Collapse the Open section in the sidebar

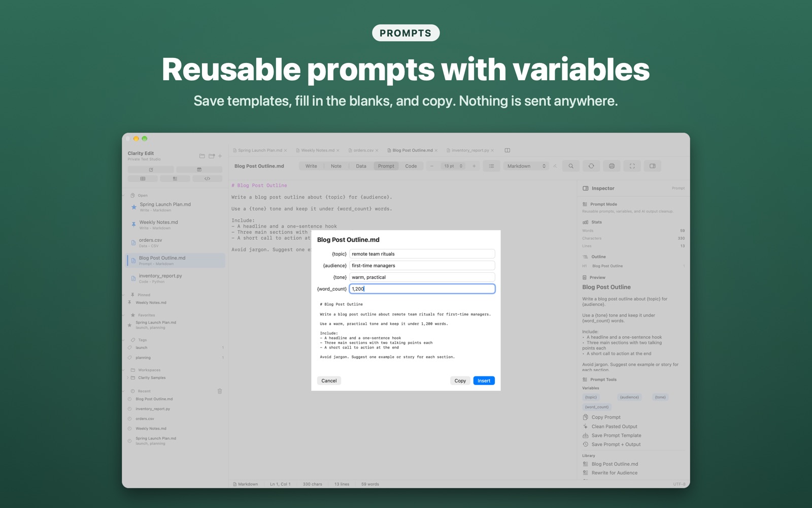pos(123,195)
